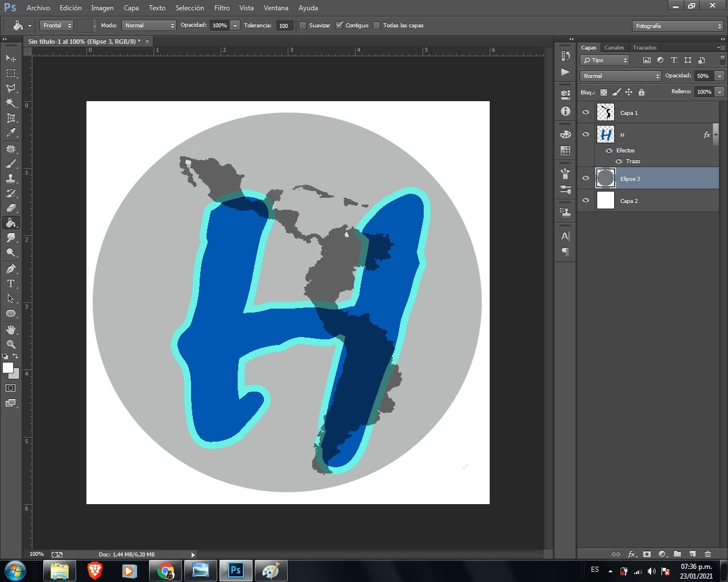The image size is (728, 582).
Task: Open the History panel icon
Action: (x=565, y=56)
